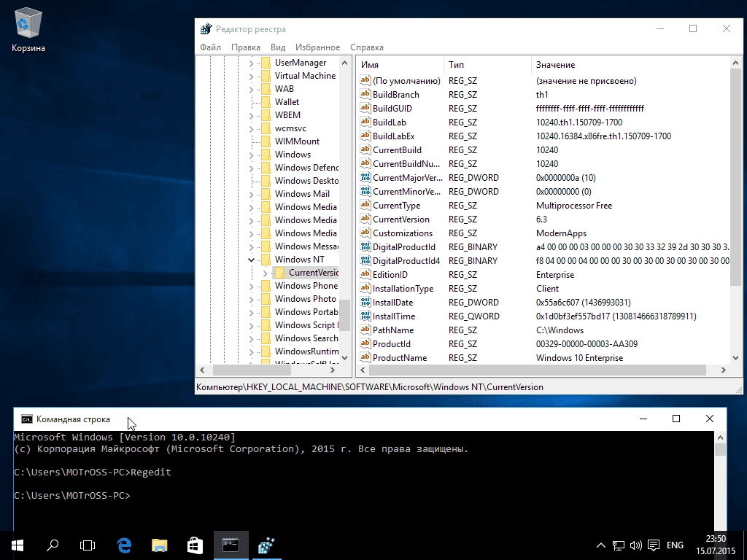Sort values by the Значение column header

pos(630,65)
